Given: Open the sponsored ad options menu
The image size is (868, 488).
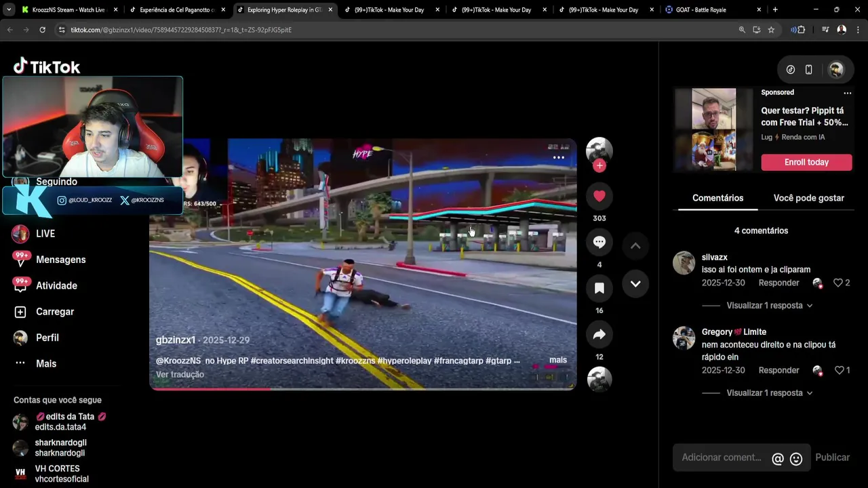Looking at the screenshot, I should pos(847,93).
